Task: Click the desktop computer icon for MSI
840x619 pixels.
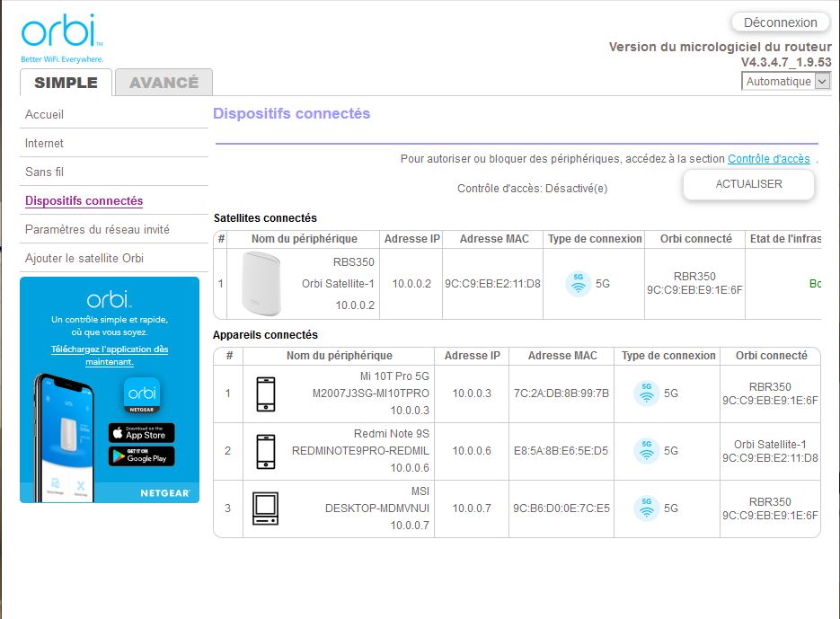Action: coord(266,508)
